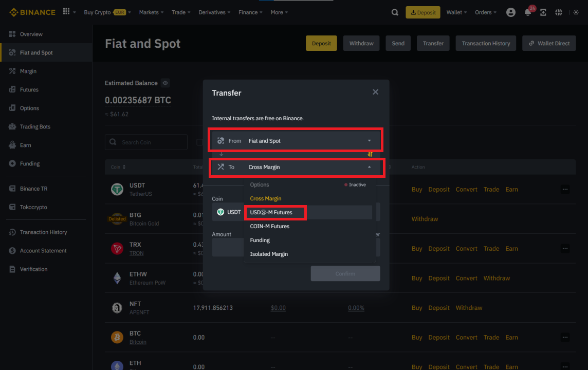Screen dimensions: 588x370
Task: Click the USDT coin icon in table
Action: click(117, 189)
